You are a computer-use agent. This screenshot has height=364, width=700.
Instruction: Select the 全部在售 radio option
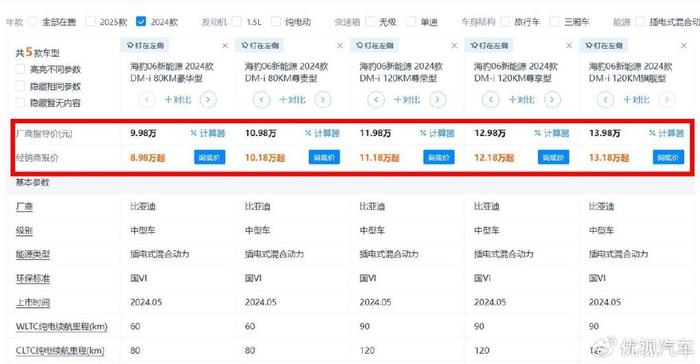(32, 21)
